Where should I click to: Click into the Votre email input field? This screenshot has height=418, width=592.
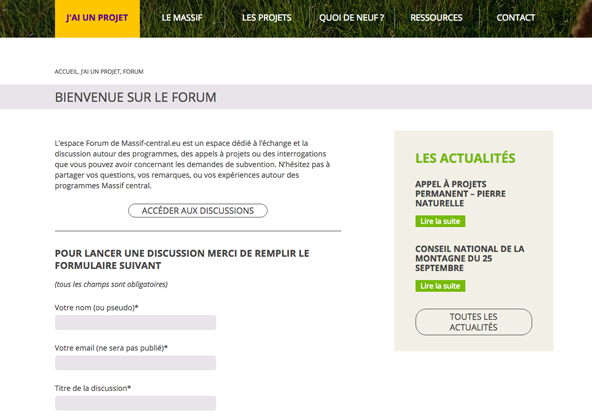(x=136, y=363)
